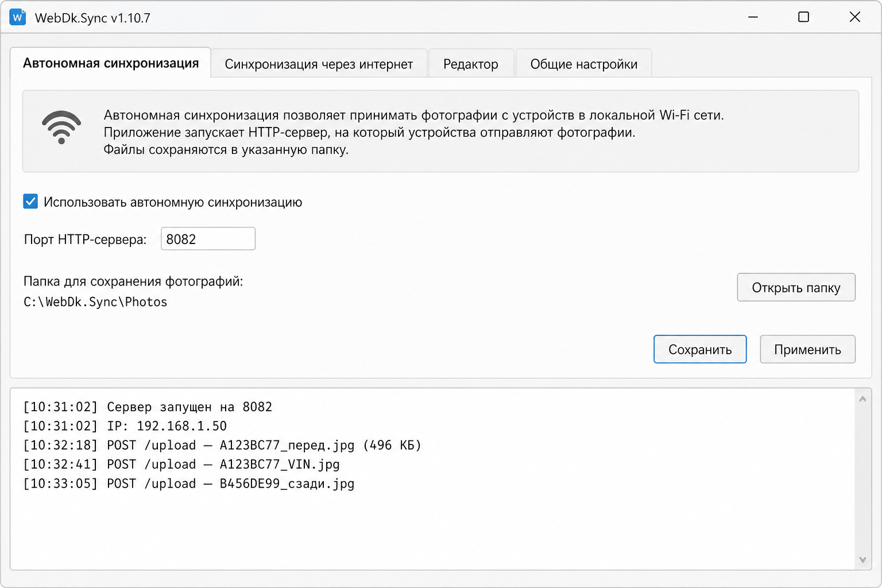Close the WebDk.Sync window

[x=854, y=17]
